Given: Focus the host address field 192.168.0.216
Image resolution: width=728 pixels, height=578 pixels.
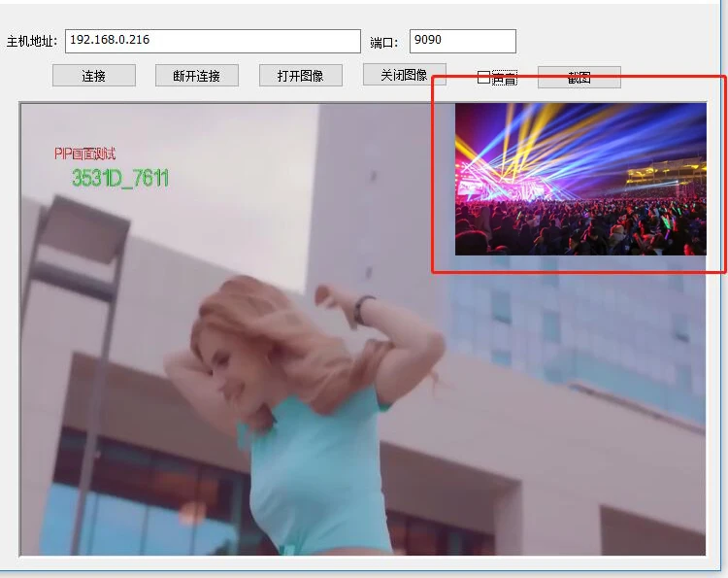Looking at the screenshot, I should 213,41.
